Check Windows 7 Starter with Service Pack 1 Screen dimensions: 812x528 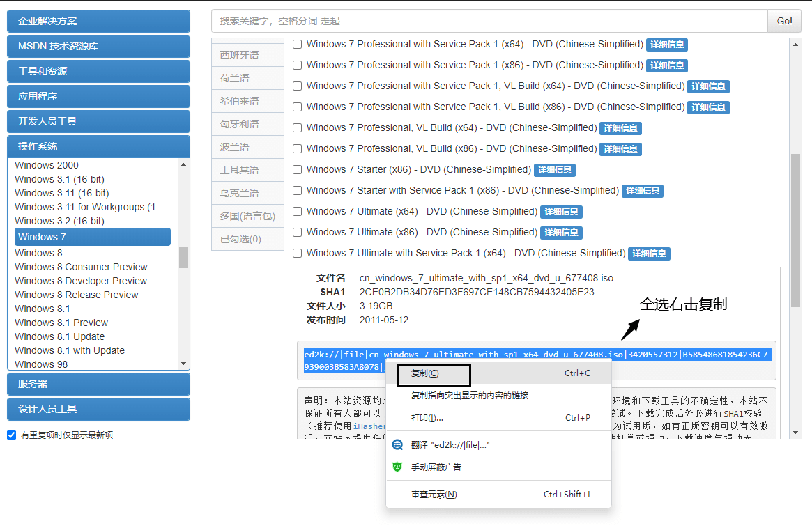point(297,190)
